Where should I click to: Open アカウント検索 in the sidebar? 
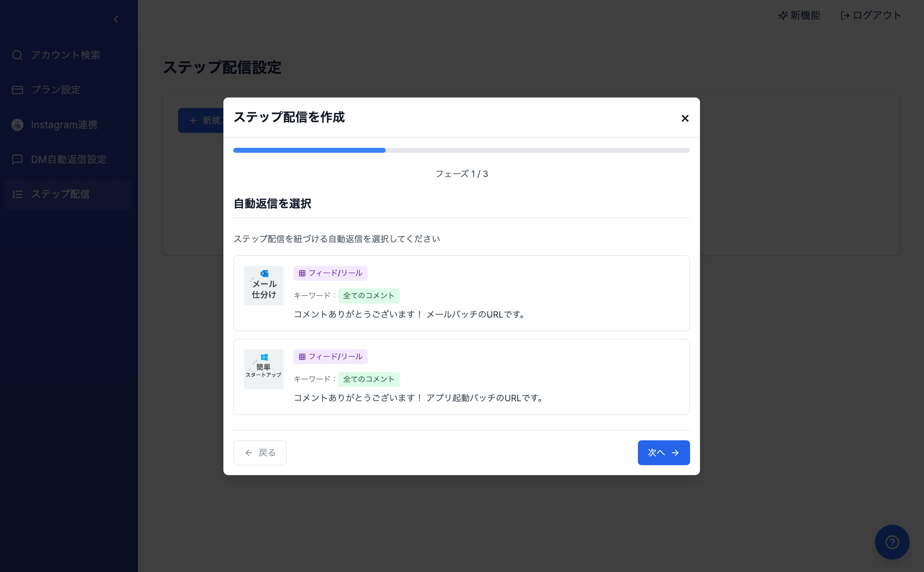pos(68,55)
